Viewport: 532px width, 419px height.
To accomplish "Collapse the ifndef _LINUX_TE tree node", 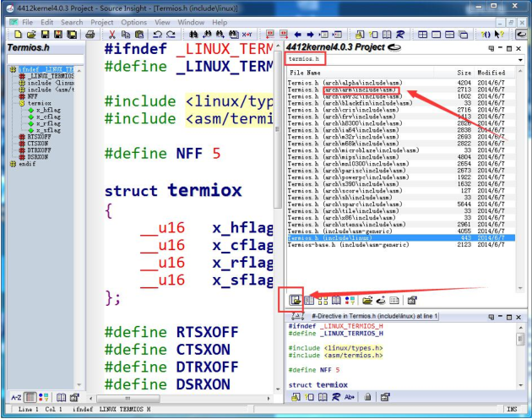I will pyautogui.click(x=13, y=69).
